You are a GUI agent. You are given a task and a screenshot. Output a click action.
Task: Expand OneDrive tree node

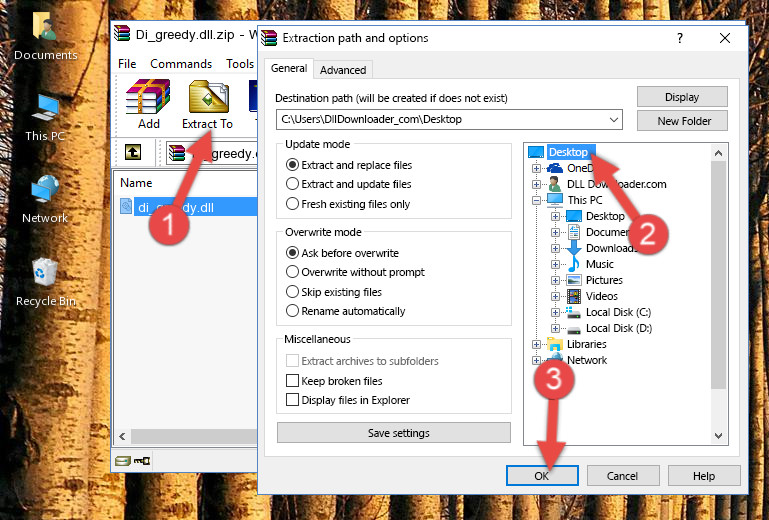536,168
